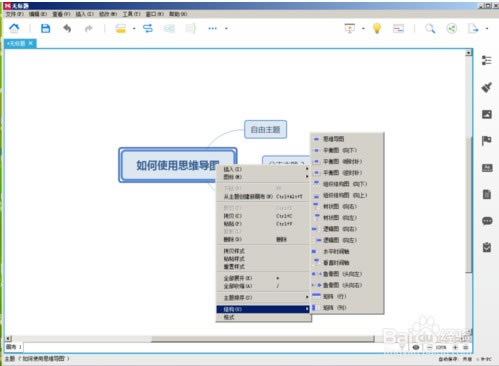
Task: Open the Themes panel sidebar icon
Action: tap(487, 168)
